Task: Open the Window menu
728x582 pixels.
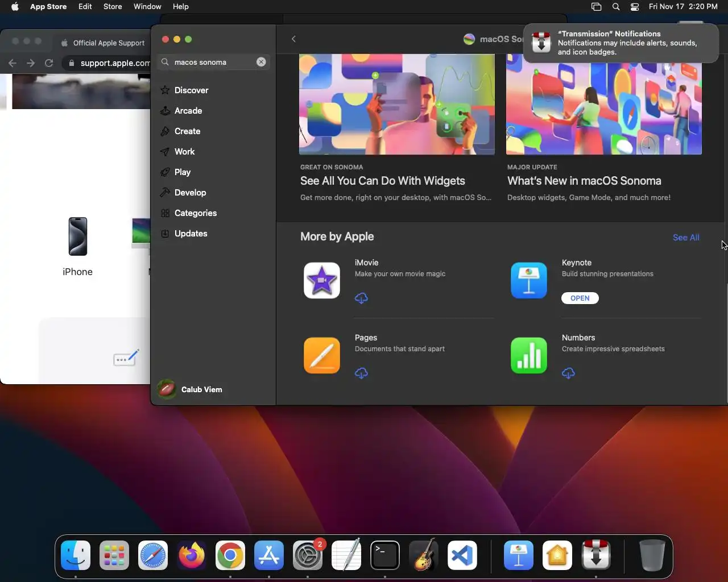Action: pyautogui.click(x=147, y=7)
